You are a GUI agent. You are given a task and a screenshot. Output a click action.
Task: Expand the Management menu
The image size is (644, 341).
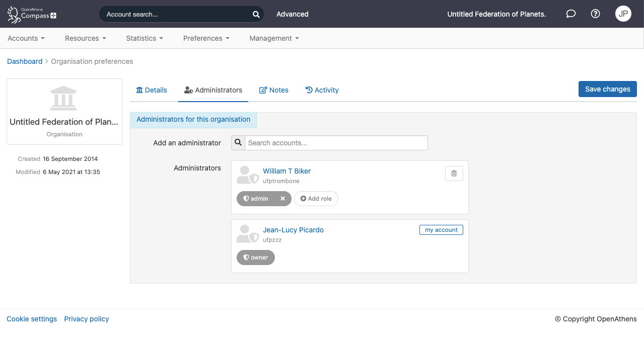pyautogui.click(x=273, y=38)
